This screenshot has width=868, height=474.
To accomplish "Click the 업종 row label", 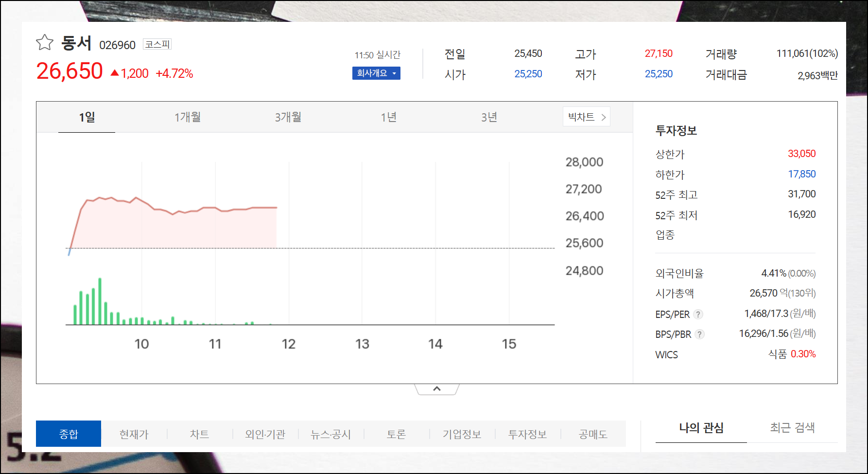I will click(665, 235).
